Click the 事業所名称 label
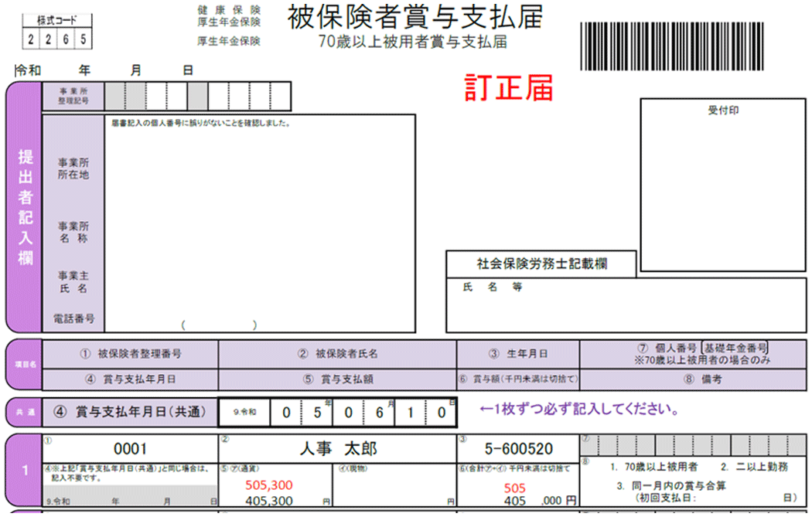 (73, 233)
